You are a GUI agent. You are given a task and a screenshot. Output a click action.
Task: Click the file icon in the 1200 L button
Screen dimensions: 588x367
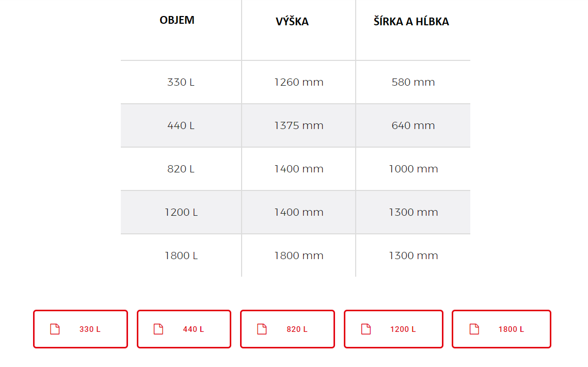click(x=365, y=329)
